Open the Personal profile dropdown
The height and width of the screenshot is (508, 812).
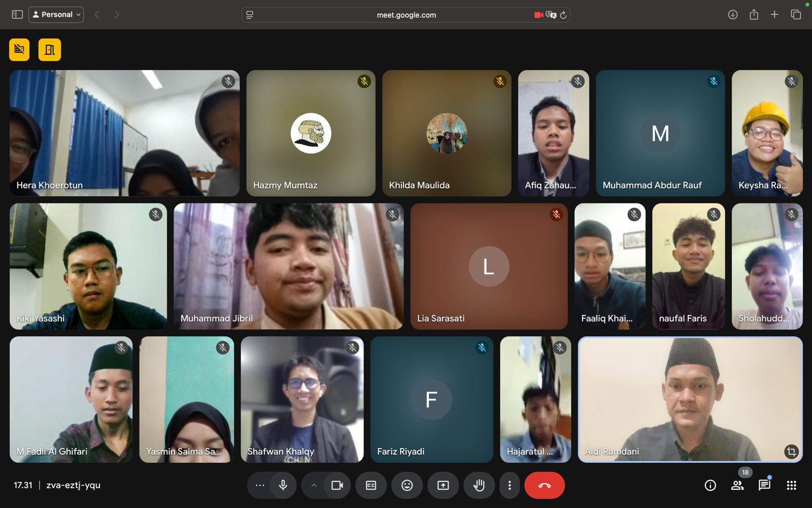tap(56, 14)
